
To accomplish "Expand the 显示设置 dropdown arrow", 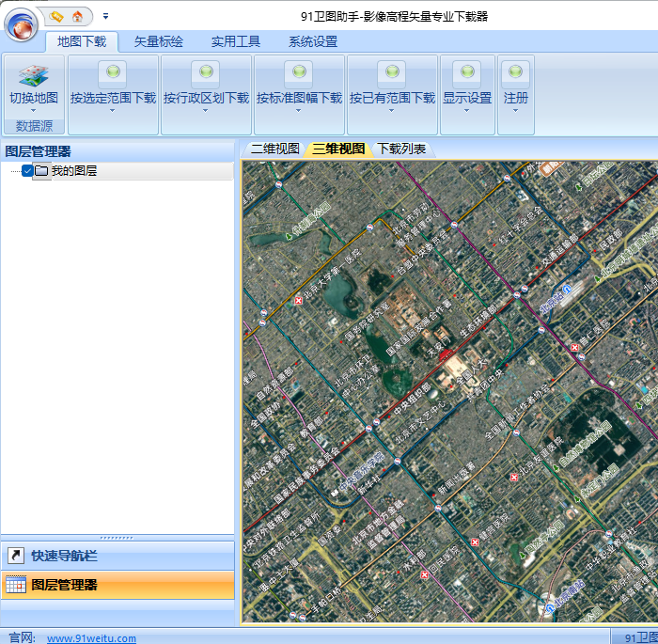I will point(466,111).
